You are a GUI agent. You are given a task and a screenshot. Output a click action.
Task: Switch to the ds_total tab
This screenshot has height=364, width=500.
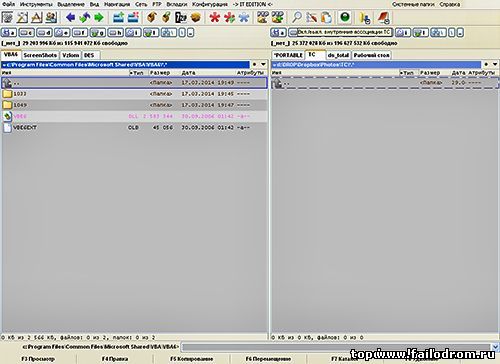coord(338,55)
